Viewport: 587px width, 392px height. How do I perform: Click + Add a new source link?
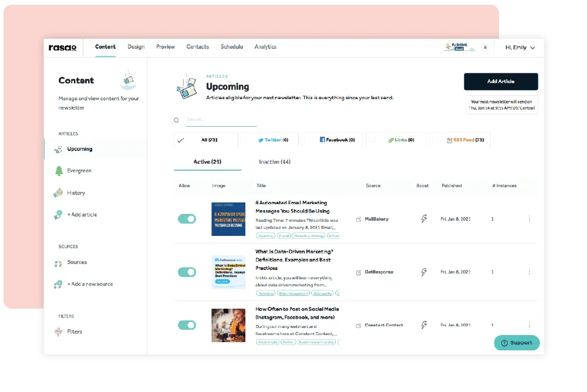(90, 284)
